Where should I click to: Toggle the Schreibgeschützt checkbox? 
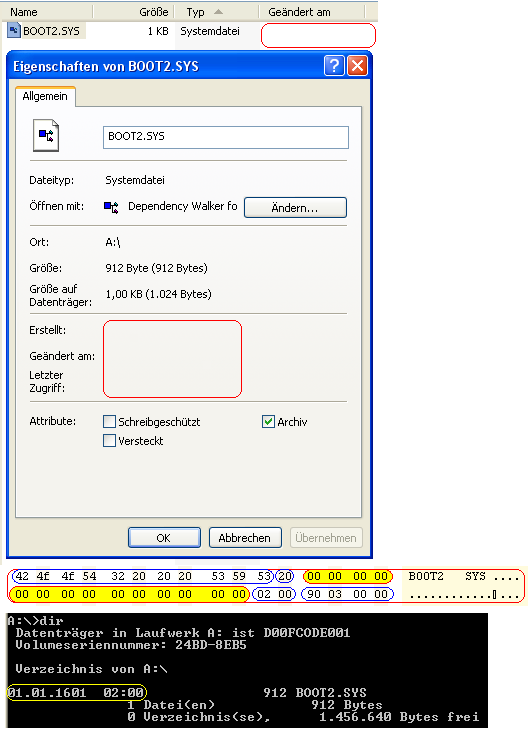[x=109, y=422]
